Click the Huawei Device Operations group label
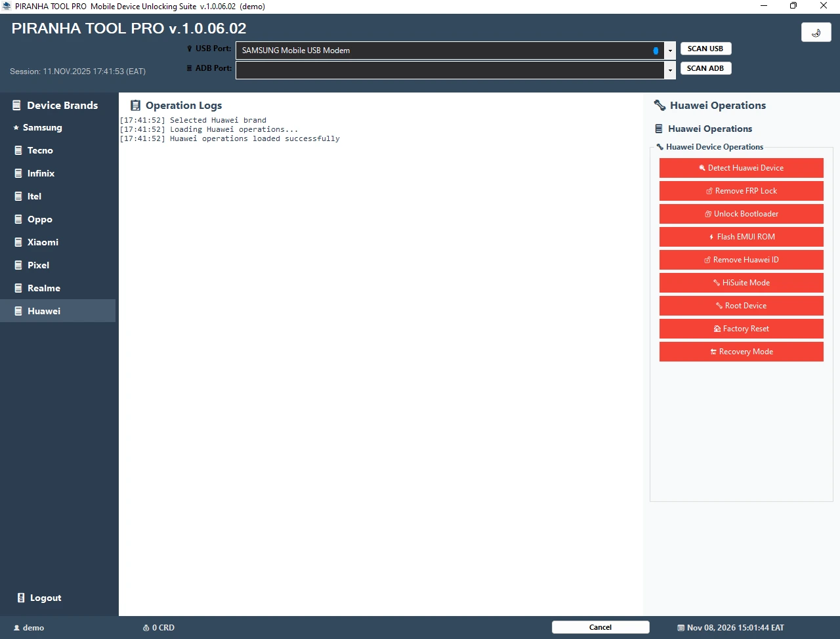 point(710,147)
